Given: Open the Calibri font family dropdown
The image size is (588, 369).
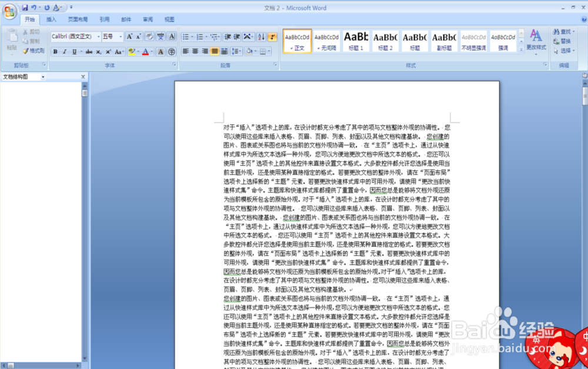Looking at the screenshot, I should 98,36.
